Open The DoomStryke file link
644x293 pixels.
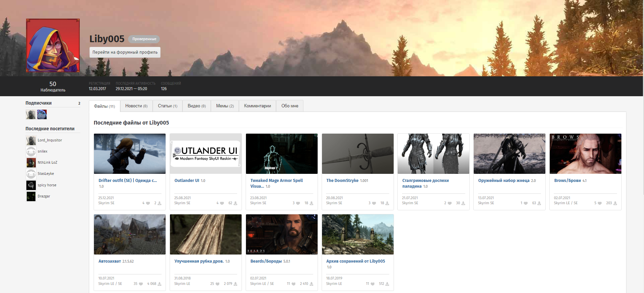click(342, 181)
